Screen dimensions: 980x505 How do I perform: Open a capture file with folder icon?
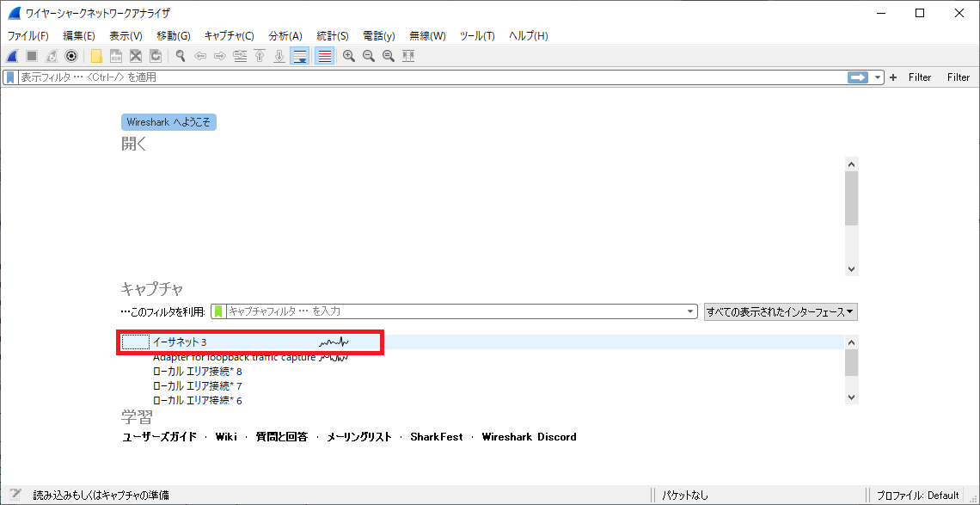[x=96, y=56]
